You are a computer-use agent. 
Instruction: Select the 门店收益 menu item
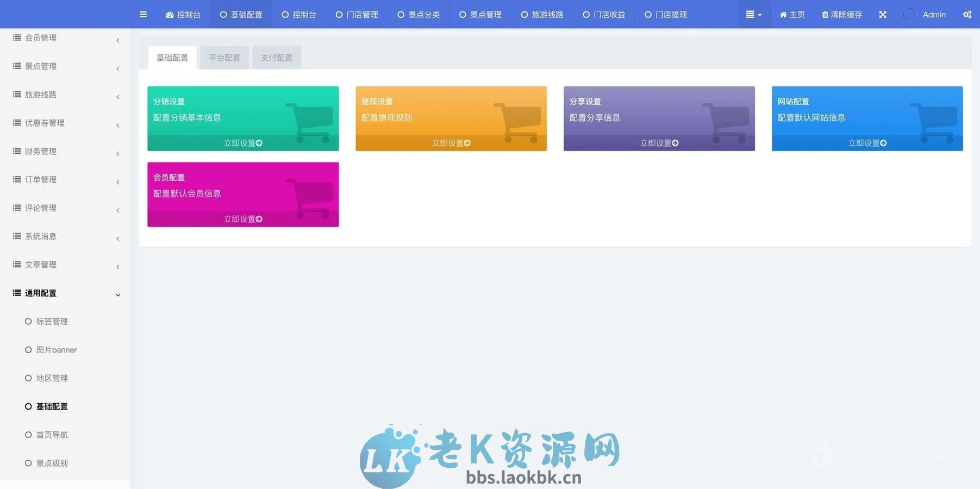point(604,14)
